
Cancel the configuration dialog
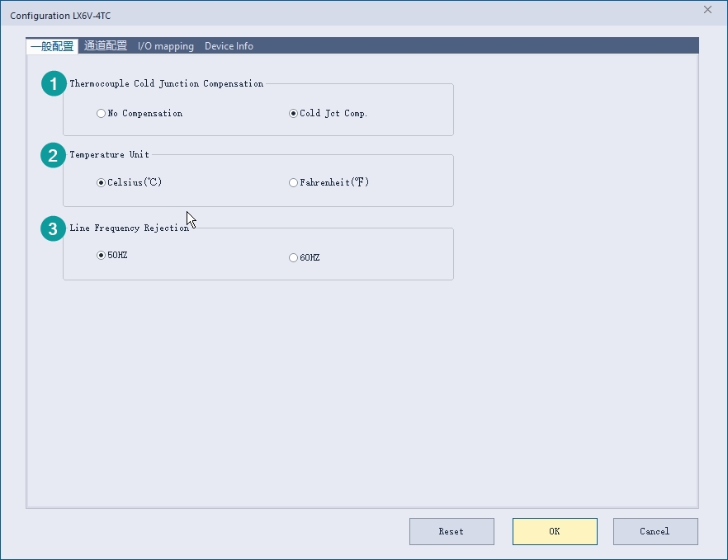655,531
